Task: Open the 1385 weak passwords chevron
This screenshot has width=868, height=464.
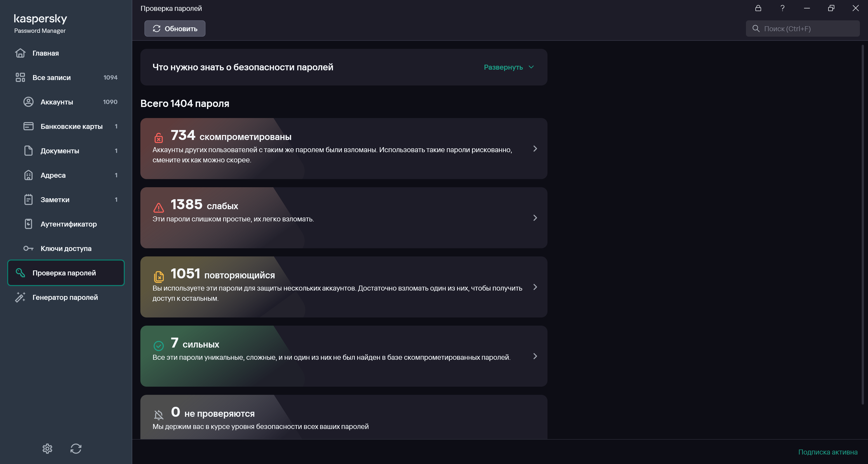Action: coord(535,218)
